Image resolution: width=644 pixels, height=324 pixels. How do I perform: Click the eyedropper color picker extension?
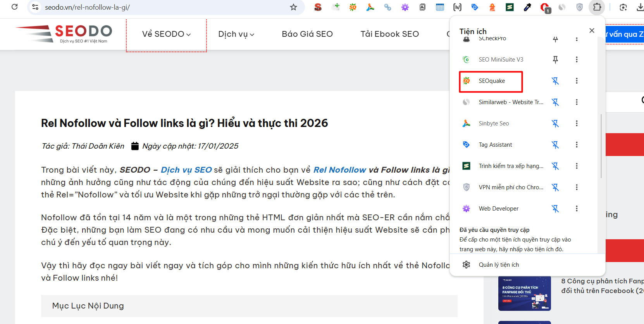(x=527, y=7)
